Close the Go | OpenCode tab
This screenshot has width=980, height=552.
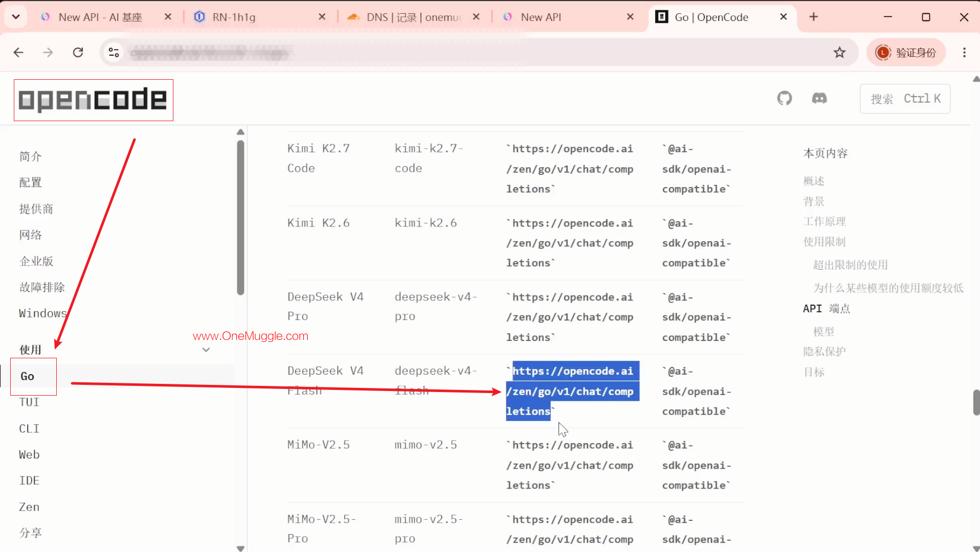(784, 17)
